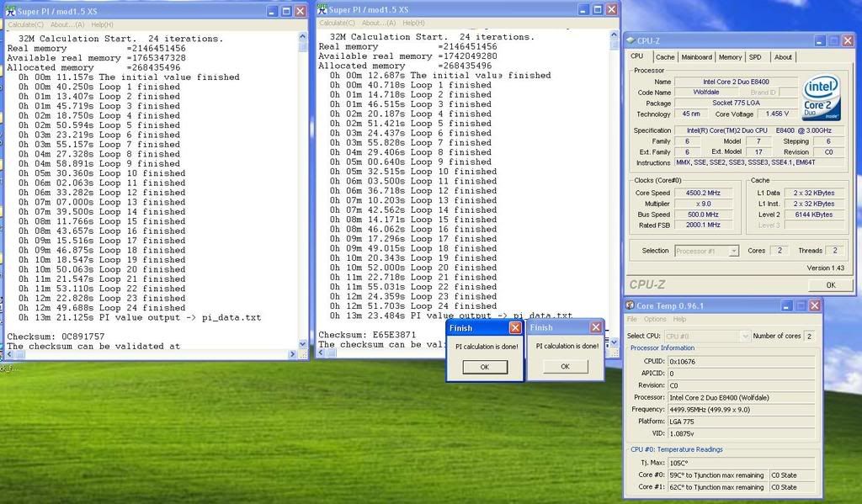Screen dimensions: 862x504
Task: Open the Processor #1 selection dropdown in CPU-Z
Action: click(733, 252)
